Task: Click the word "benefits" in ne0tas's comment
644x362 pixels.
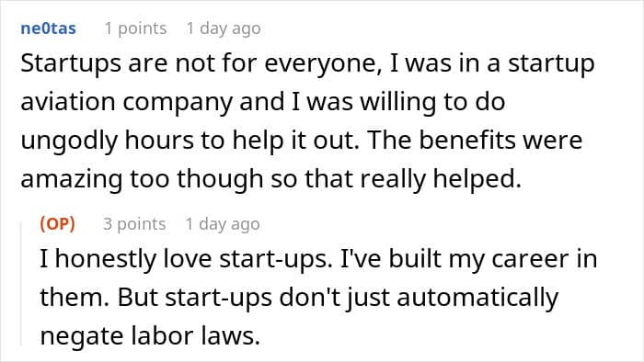Action: pyautogui.click(x=466, y=141)
